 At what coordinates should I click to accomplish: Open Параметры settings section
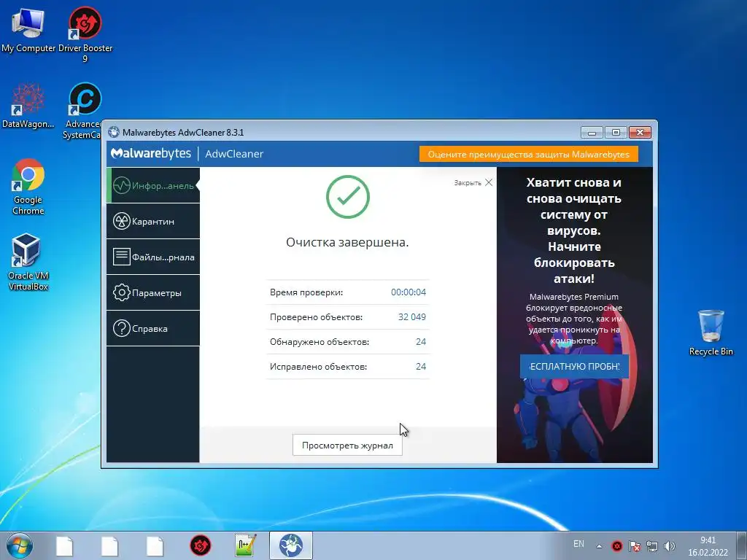pyautogui.click(x=153, y=292)
